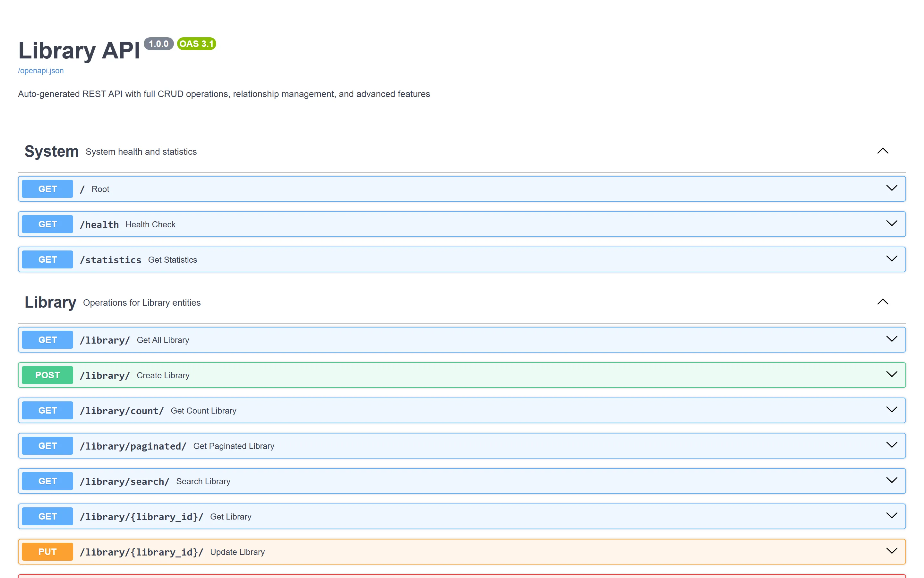Expand the Get All Library chevron
The height and width of the screenshot is (578, 924).
pyautogui.click(x=892, y=339)
